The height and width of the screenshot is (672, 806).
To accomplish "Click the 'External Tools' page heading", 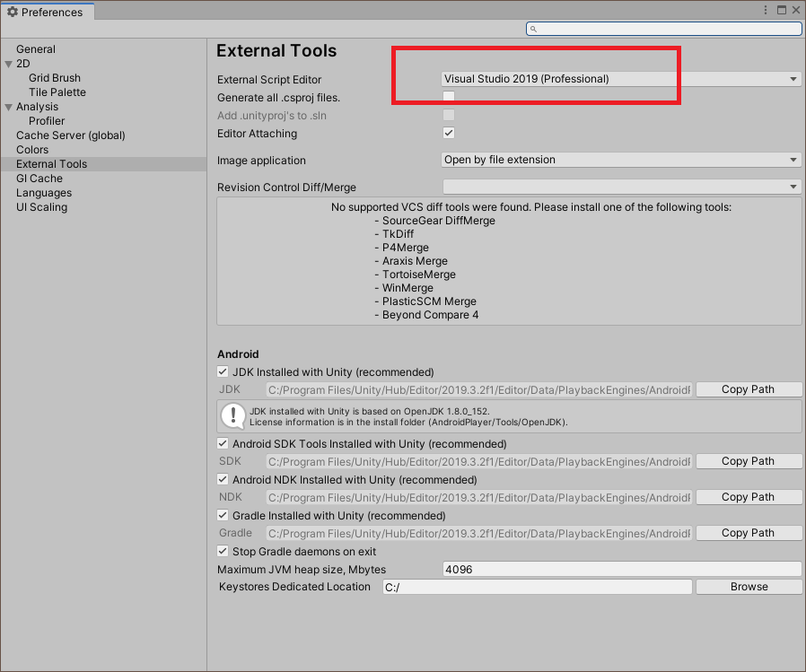I will [x=276, y=50].
